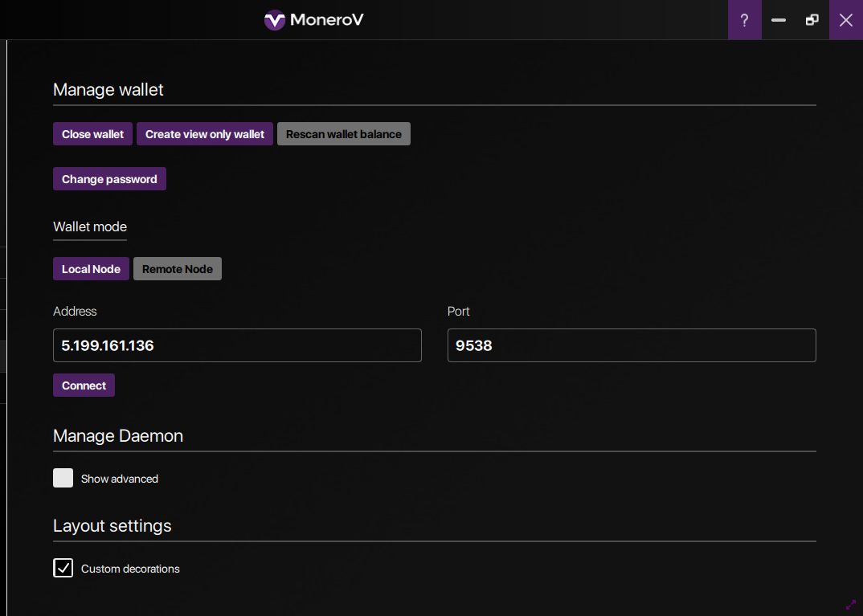
Task: Click the Layout settings heading
Action: 112,526
